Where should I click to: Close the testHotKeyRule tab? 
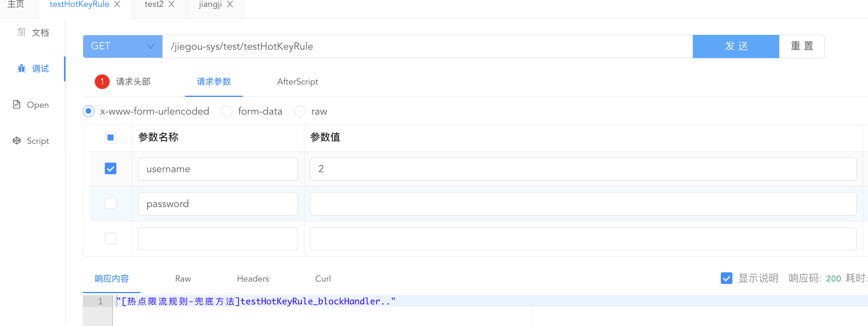click(117, 4)
